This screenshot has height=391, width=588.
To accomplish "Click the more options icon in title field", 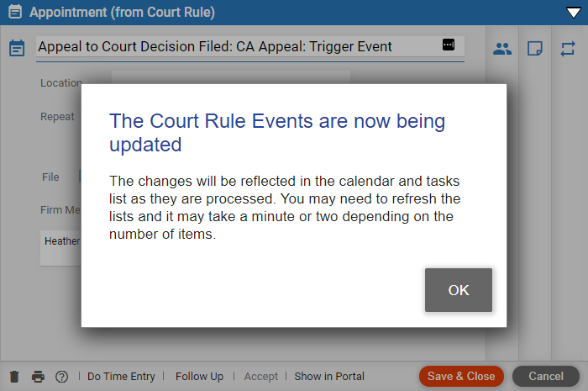I will tap(449, 45).
